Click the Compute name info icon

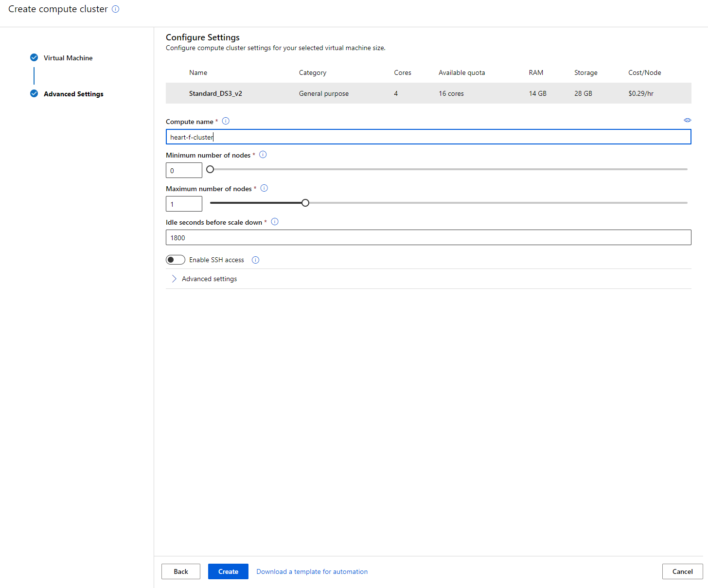[x=226, y=121]
